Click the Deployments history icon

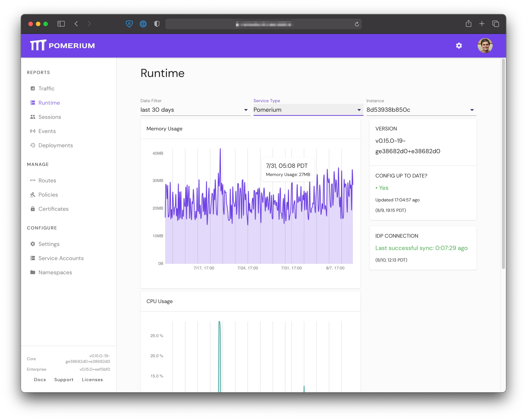coord(33,145)
